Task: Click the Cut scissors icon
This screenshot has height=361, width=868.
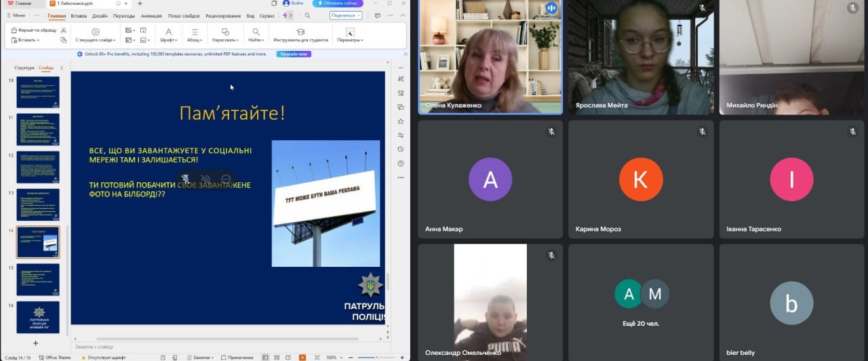Action: point(64,30)
